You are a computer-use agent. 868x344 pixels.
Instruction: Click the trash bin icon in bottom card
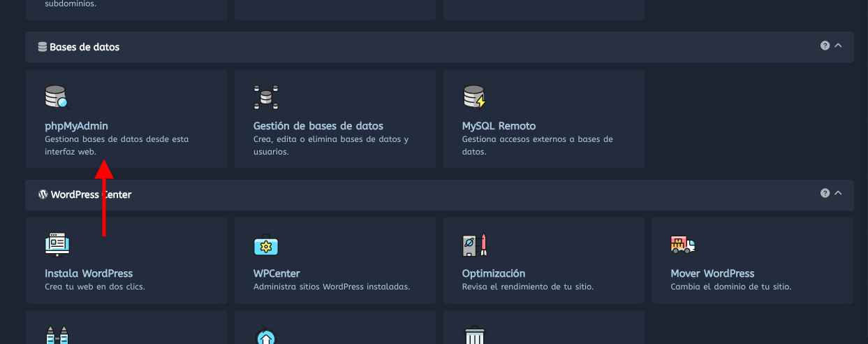pyautogui.click(x=474, y=336)
